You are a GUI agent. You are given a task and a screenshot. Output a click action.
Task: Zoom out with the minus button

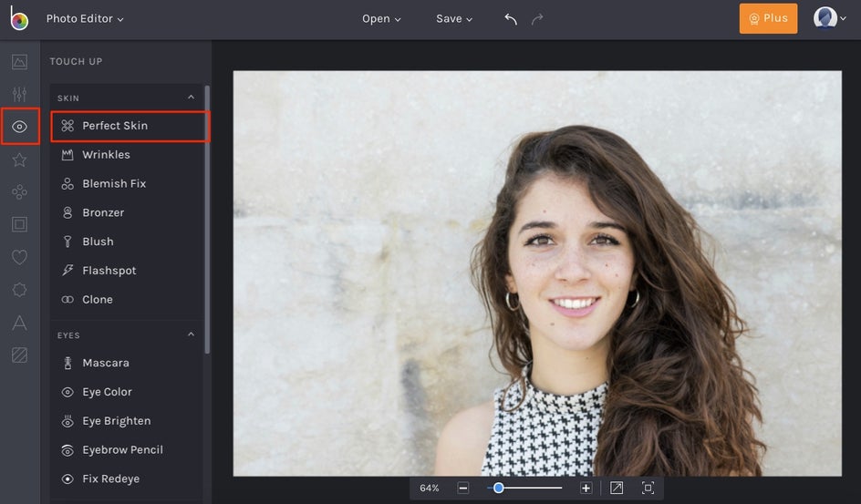pos(463,489)
